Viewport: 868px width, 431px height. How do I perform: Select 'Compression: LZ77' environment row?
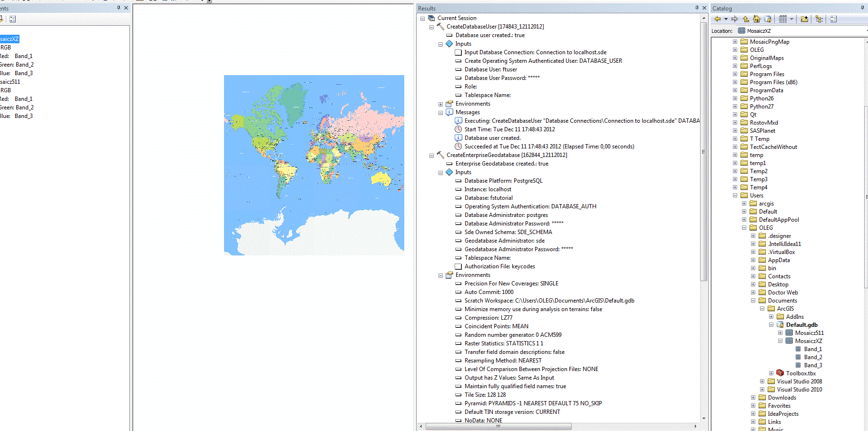(488, 318)
